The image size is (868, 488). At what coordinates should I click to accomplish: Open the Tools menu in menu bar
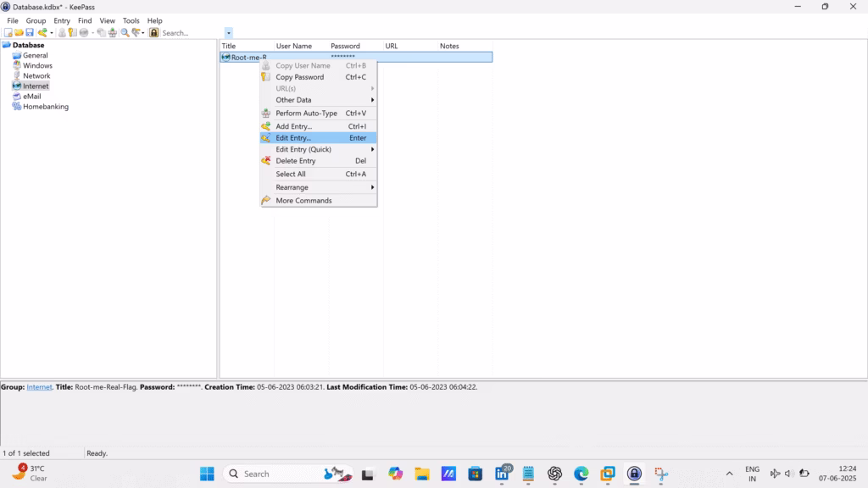(131, 20)
